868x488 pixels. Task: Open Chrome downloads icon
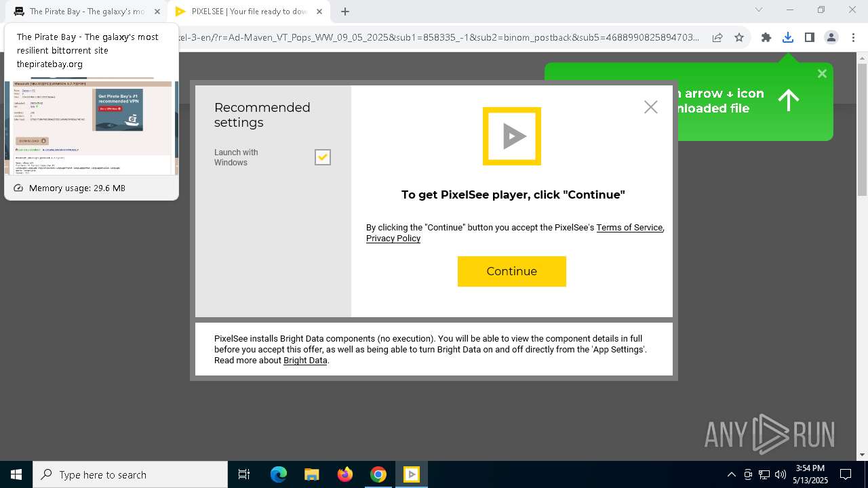[x=788, y=38]
